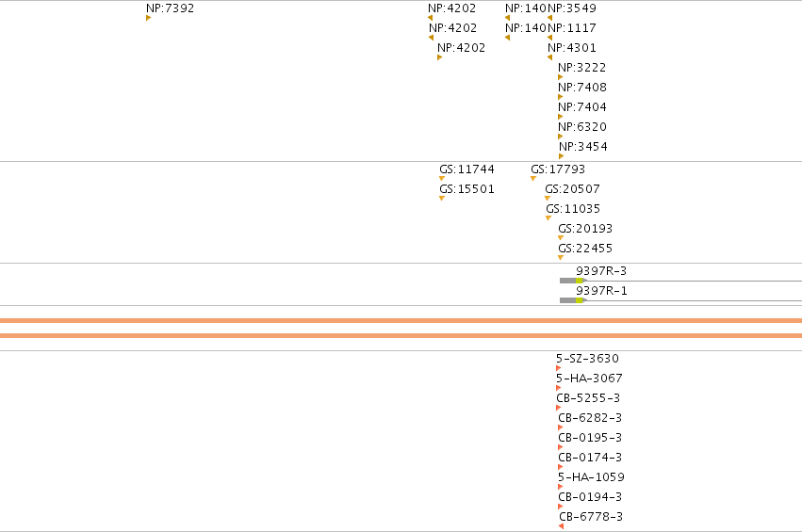Screen dimensions: 802x532
Task: Select the CB-5255-3 red triangle marker
Action: (x=559, y=408)
